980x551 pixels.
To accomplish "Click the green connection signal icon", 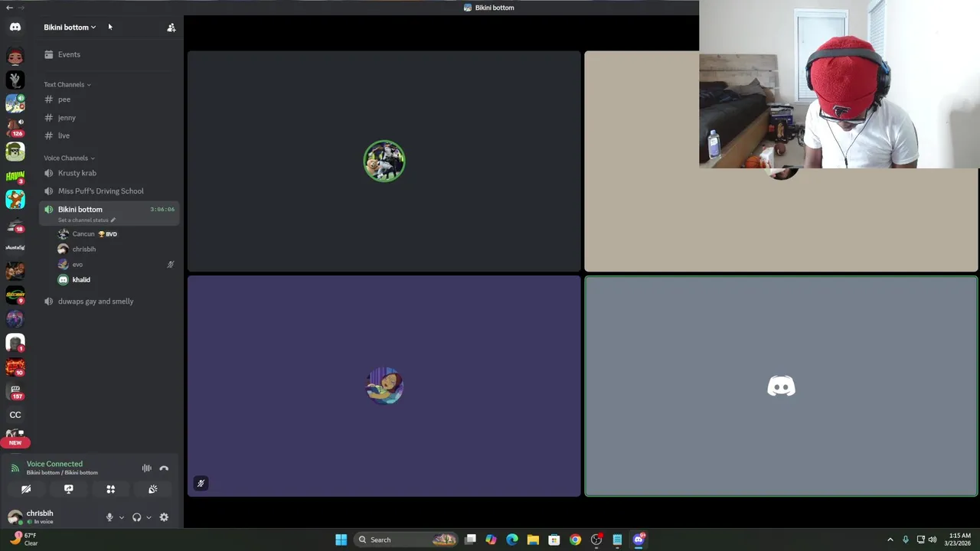I will coord(15,468).
